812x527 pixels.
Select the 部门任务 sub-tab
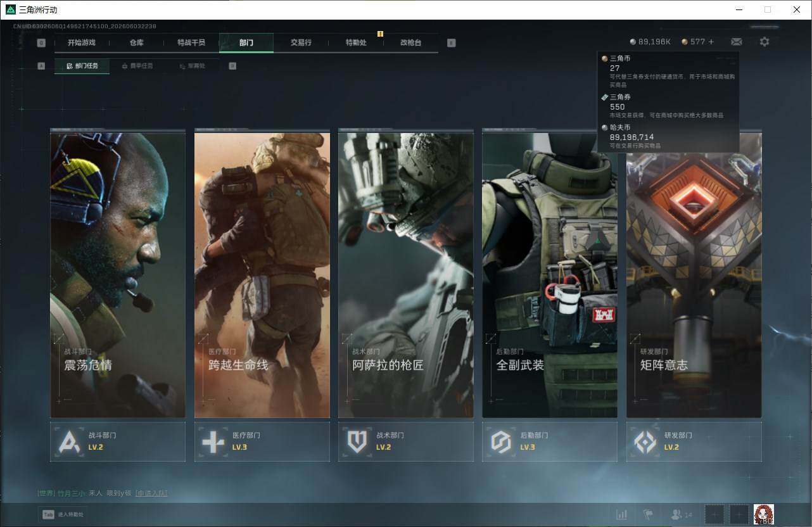click(x=82, y=66)
